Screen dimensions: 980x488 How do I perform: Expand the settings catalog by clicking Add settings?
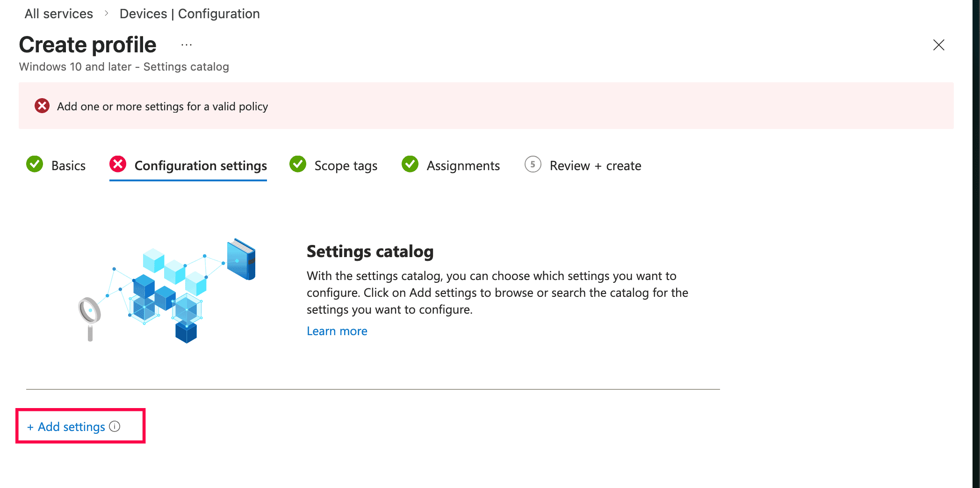point(66,426)
